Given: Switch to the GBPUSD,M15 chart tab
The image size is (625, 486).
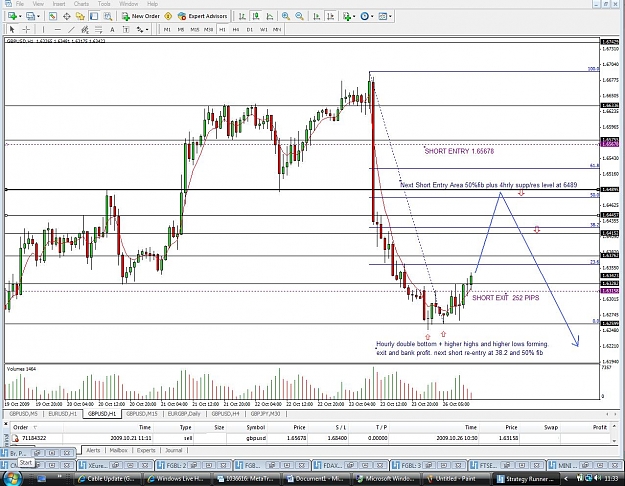Looking at the screenshot, I should [142, 414].
